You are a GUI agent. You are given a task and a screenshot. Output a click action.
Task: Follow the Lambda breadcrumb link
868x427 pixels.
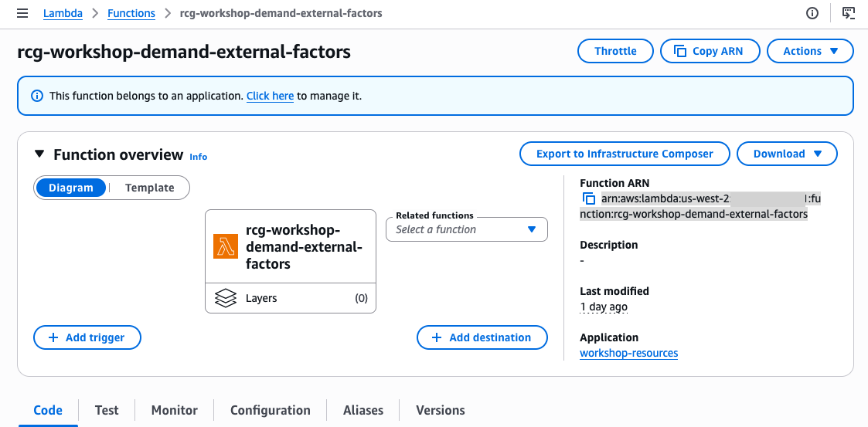tap(63, 13)
